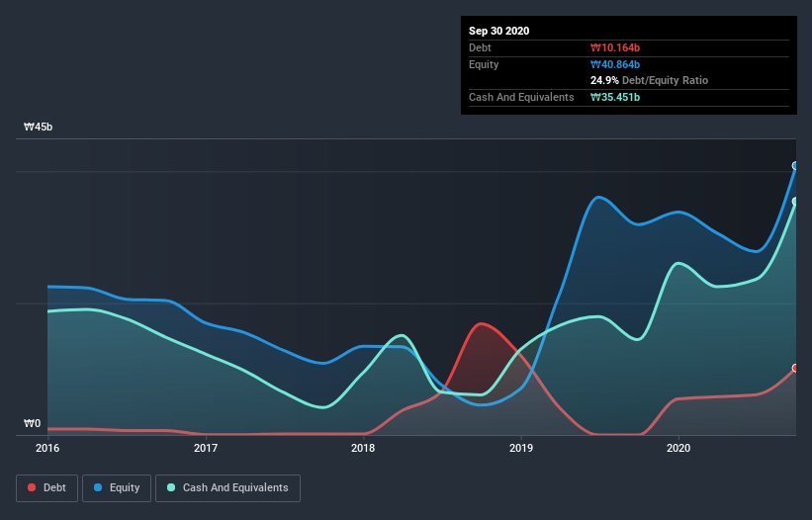Select the Debt endpoint marker on chart
The height and width of the screenshot is (520, 812).
796,368
